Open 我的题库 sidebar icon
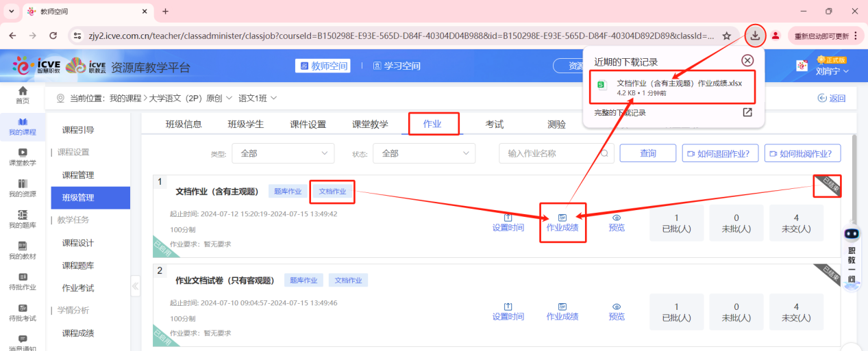Viewport: 868px width, 351px height. click(23, 220)
